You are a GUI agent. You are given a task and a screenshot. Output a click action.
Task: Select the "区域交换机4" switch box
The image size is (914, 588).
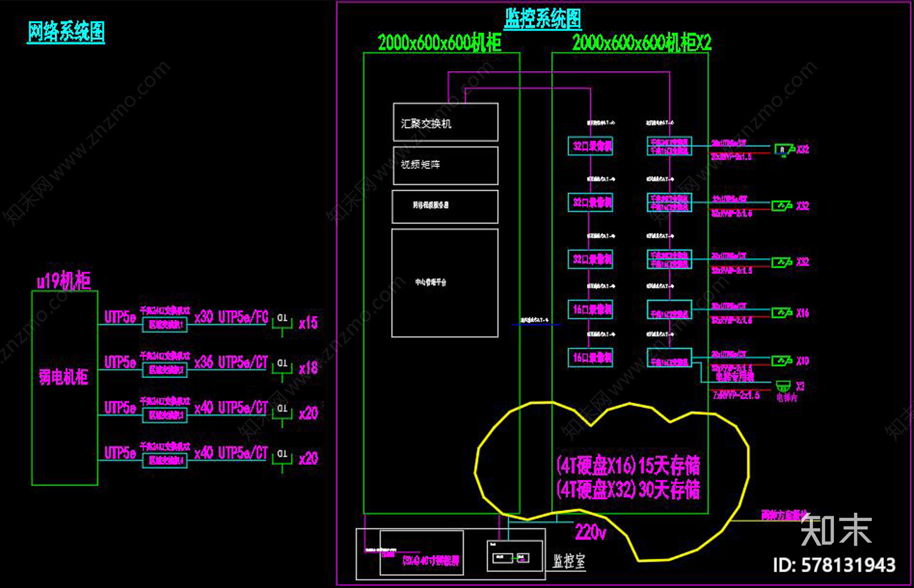pyautogui.click(x=165, y=460)
